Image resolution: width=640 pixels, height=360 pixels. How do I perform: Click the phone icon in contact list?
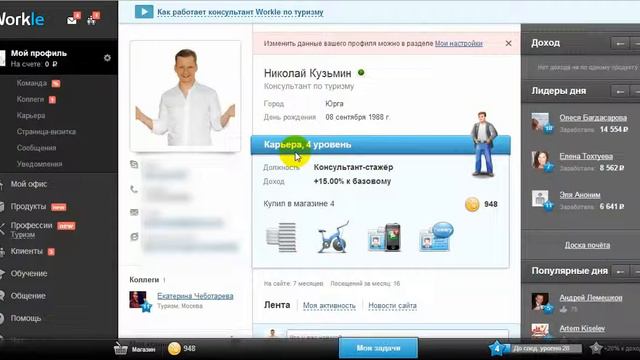tap(134, 189)
